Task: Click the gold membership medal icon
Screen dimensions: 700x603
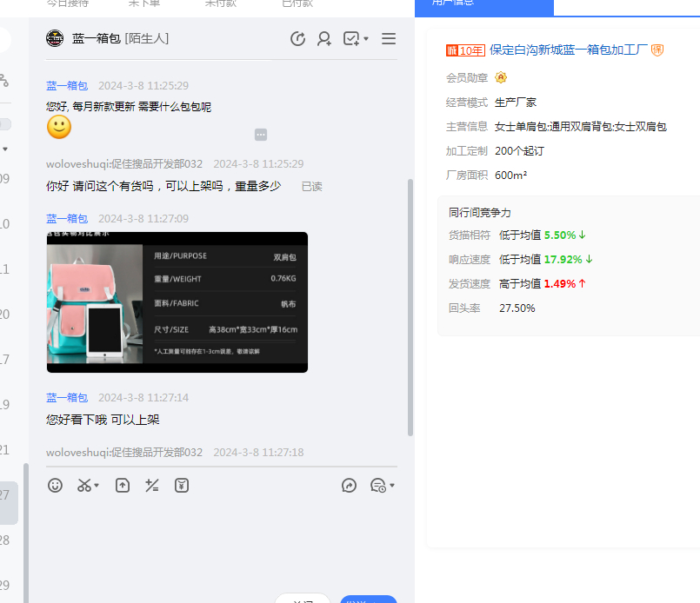Action: (501, 77)
